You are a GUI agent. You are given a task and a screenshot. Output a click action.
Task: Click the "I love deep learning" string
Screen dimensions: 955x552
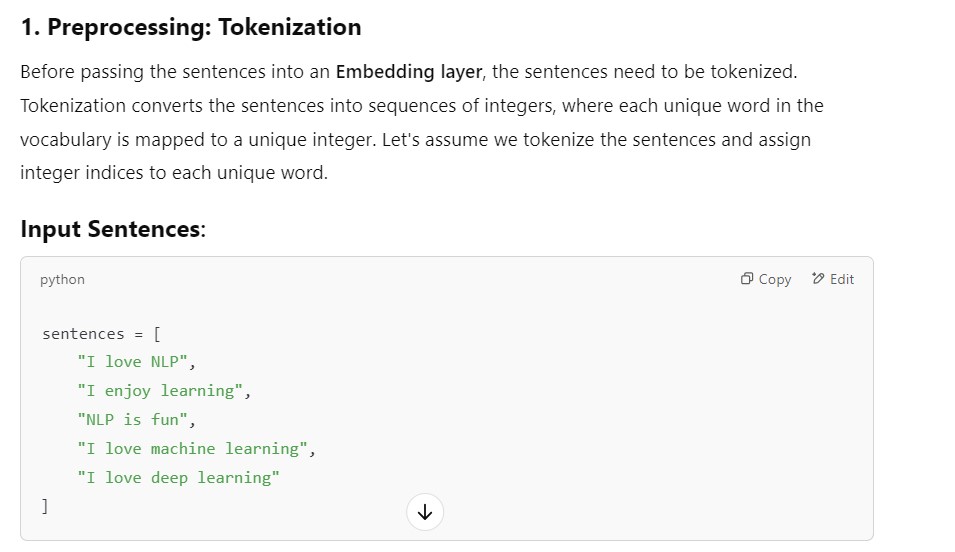coord(178,478)
